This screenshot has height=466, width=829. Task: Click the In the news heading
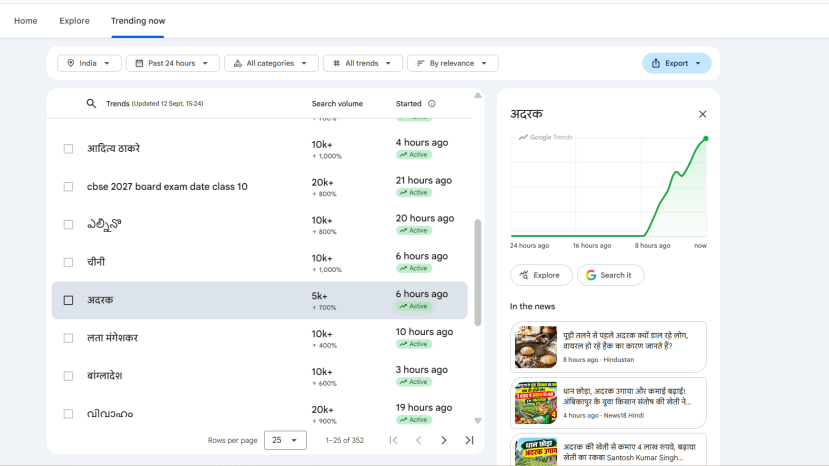coord(532,306)
